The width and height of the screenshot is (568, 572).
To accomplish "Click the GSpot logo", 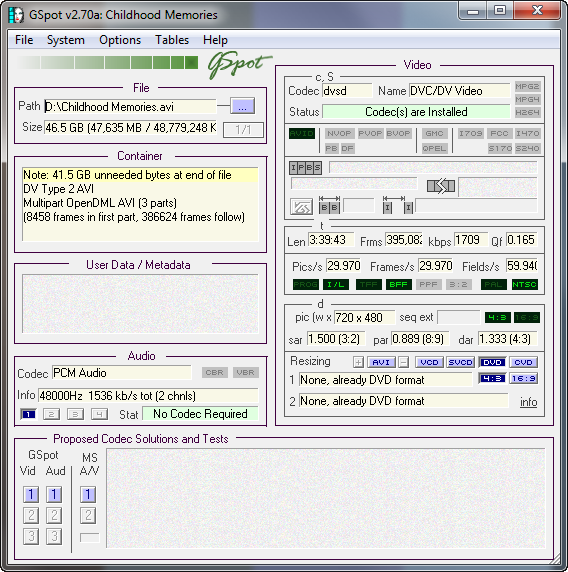I will pyautogui.click(x=239, y=65).
